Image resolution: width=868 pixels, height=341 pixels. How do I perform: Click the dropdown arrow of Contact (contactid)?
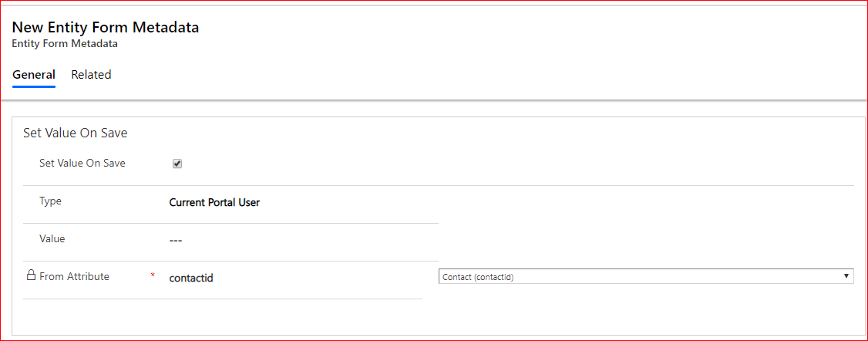point(846,275)
